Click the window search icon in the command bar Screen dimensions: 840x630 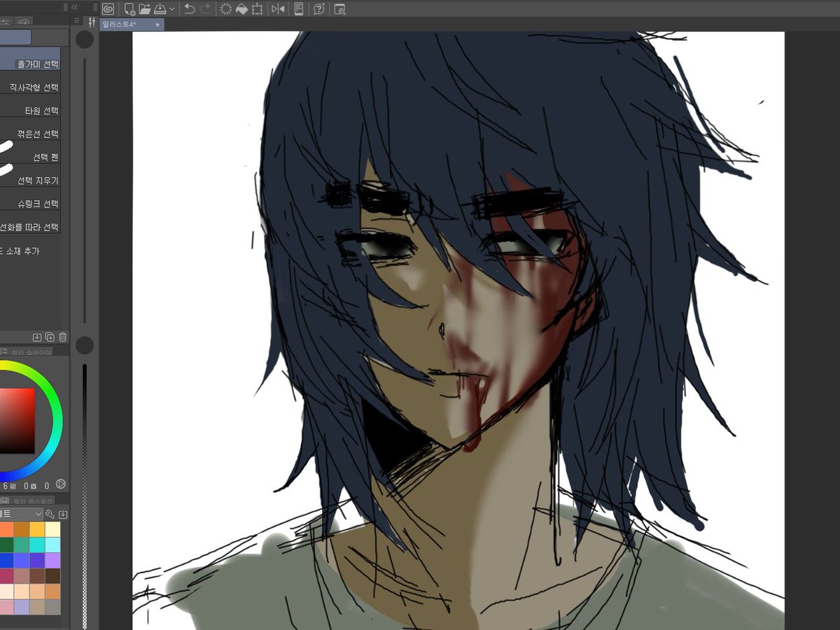click(x=339, y=9)
